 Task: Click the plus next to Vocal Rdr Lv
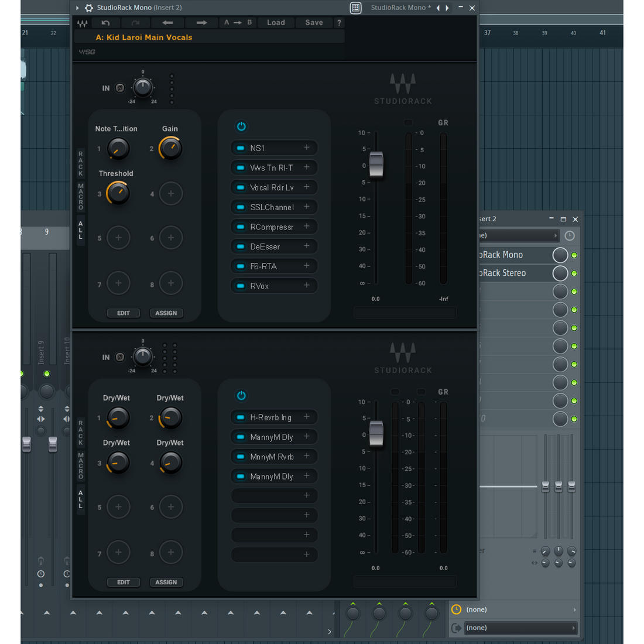click(x=307, y=187)
